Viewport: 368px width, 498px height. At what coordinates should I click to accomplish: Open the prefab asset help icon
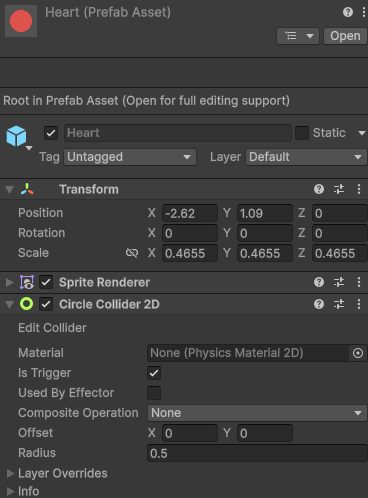(348, 12)
